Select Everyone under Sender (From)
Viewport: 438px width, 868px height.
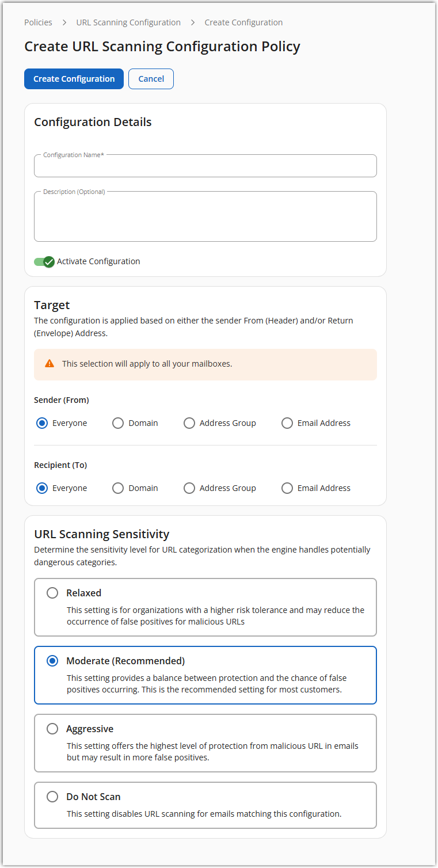tap(42, 424)
